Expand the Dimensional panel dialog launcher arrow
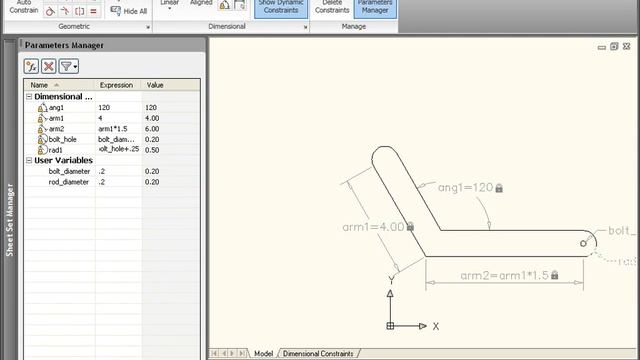 pyautogui.click(x=305, y=27)
